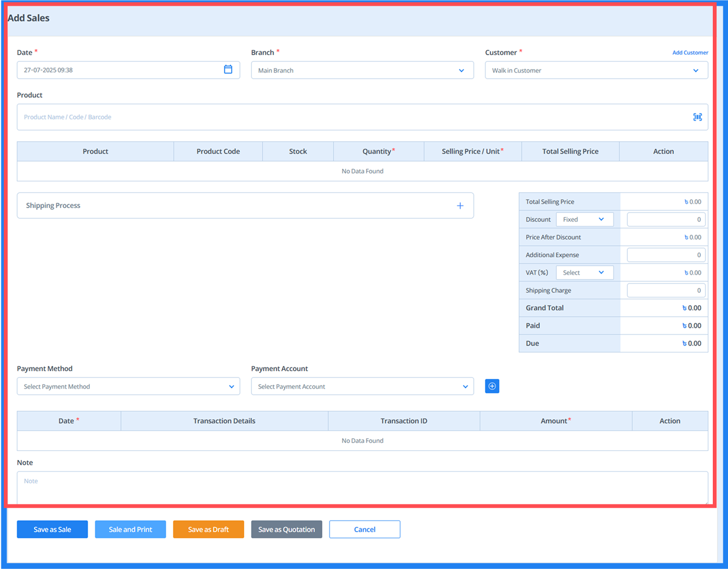The height and width of the screenshot is (569, 728).
Task: Click the Discount amount input box
Action: pos(665,219)
